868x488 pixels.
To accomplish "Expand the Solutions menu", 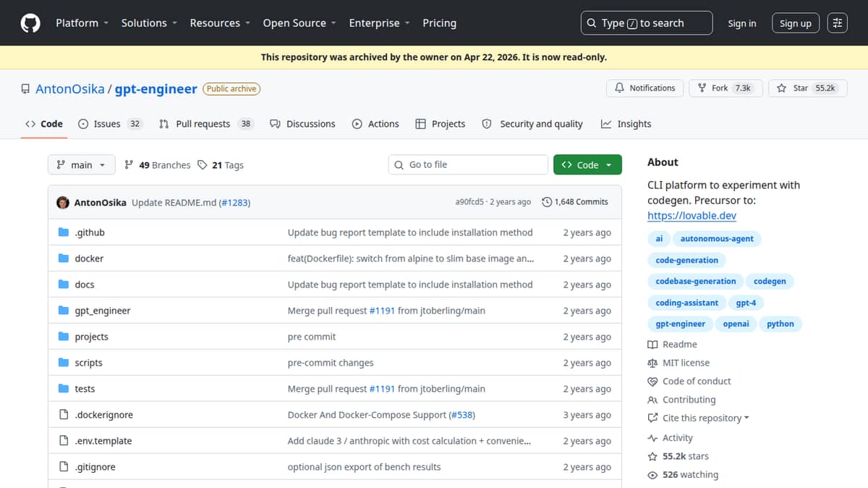I will (x=149, y=23).
